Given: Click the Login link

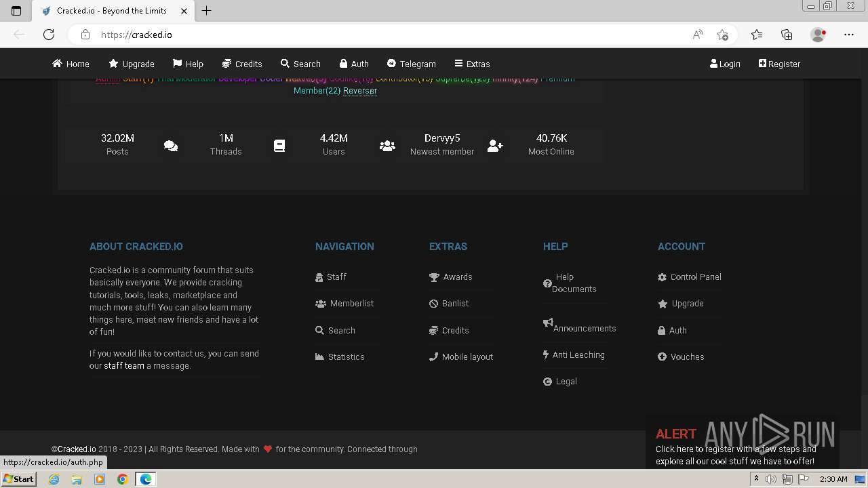Looking at the screenshot, I should click(725, 64).
